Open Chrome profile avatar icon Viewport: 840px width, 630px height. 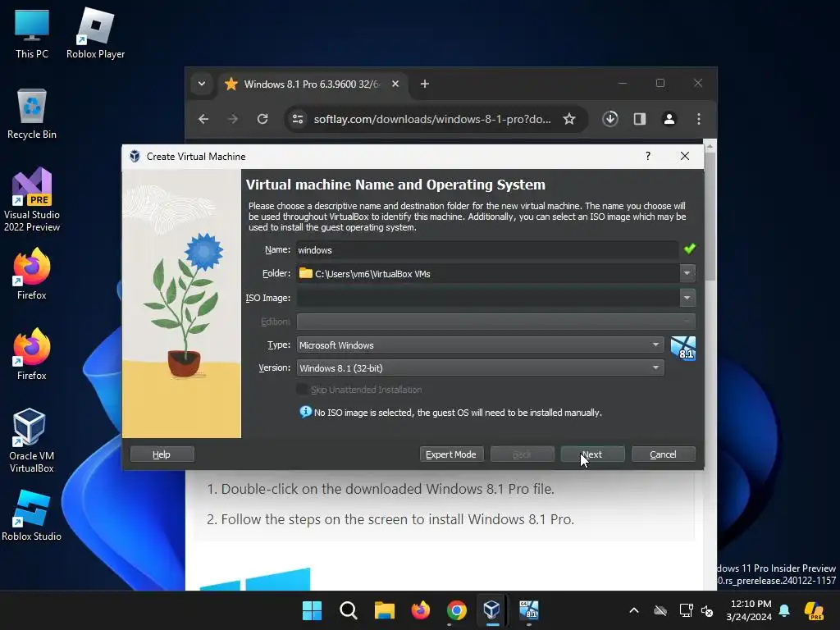click(669, 119)
